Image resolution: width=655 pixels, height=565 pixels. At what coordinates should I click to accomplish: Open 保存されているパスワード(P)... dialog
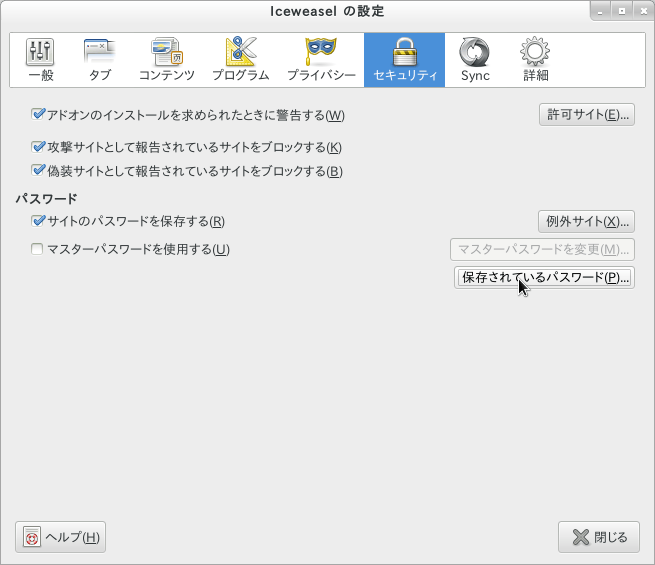(x=544, y=277)
